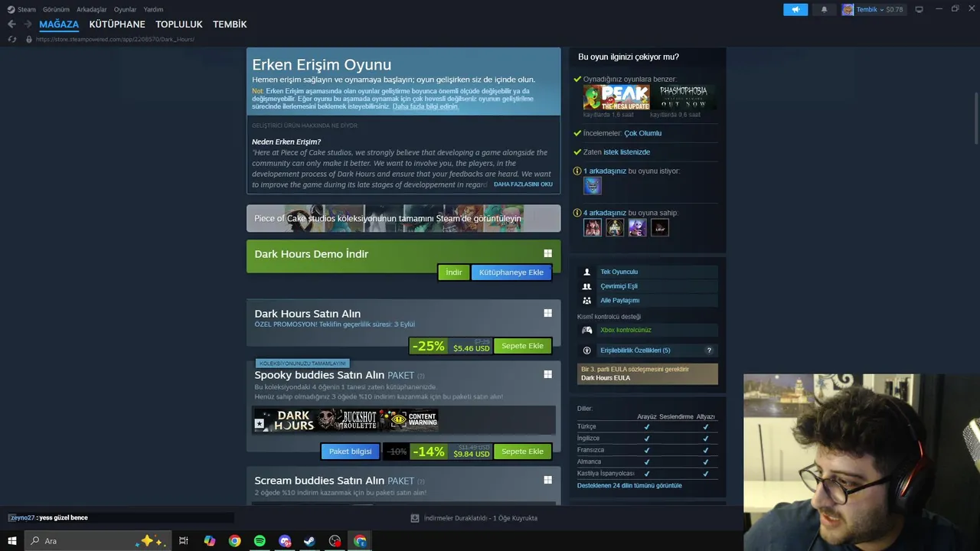The width and height of the screenshot is (980, 551).
Task: Go forward with the right arrow
Action: point(28,24)
